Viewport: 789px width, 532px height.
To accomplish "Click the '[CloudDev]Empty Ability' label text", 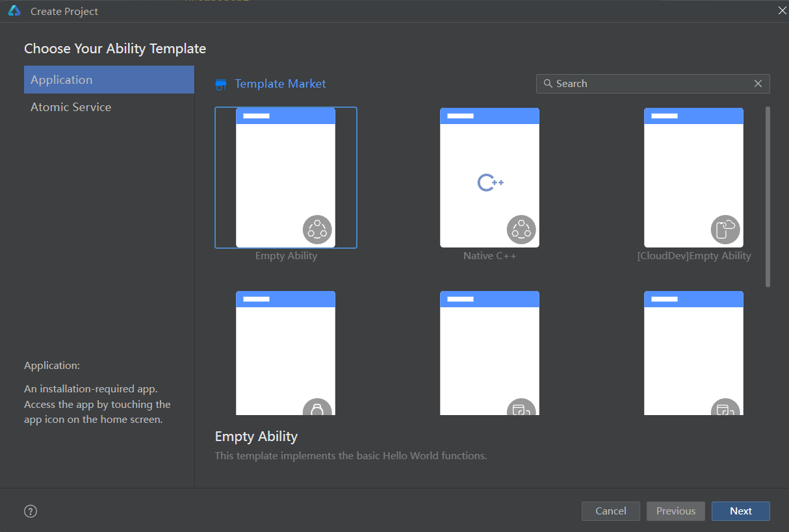I will coord(694,256).
